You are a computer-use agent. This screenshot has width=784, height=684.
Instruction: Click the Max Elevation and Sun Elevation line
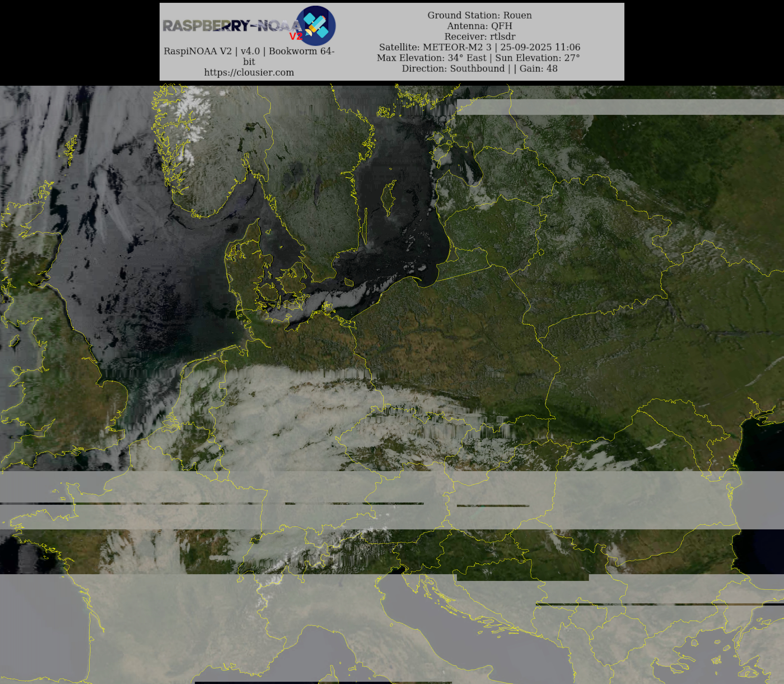[478, 58]
